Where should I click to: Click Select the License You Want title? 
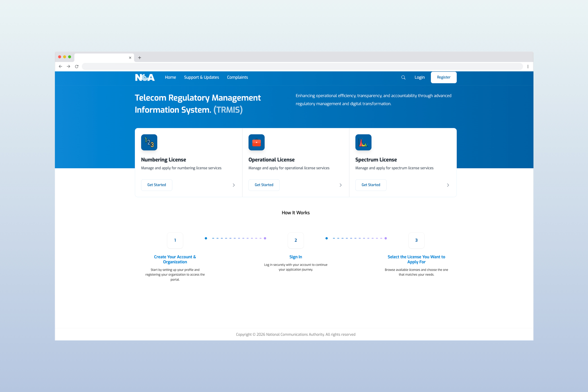(x=416, y=260)
